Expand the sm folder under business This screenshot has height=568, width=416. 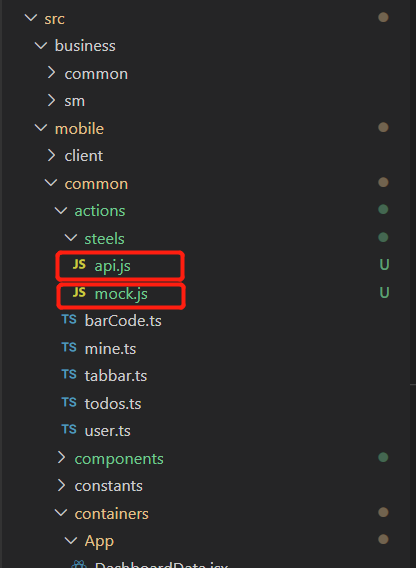(x=51, y=100)
